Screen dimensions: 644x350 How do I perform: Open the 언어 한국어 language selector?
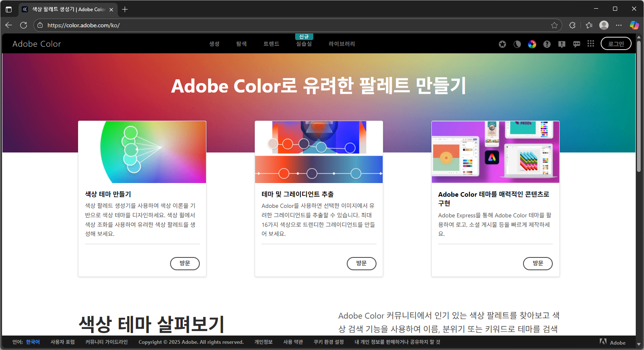(x=33, y=342)
